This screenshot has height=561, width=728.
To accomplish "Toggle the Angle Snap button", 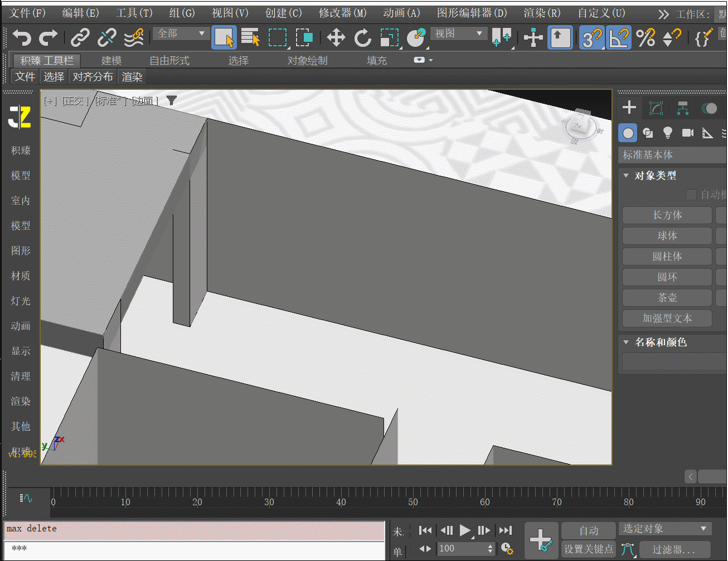I will 619,38.
